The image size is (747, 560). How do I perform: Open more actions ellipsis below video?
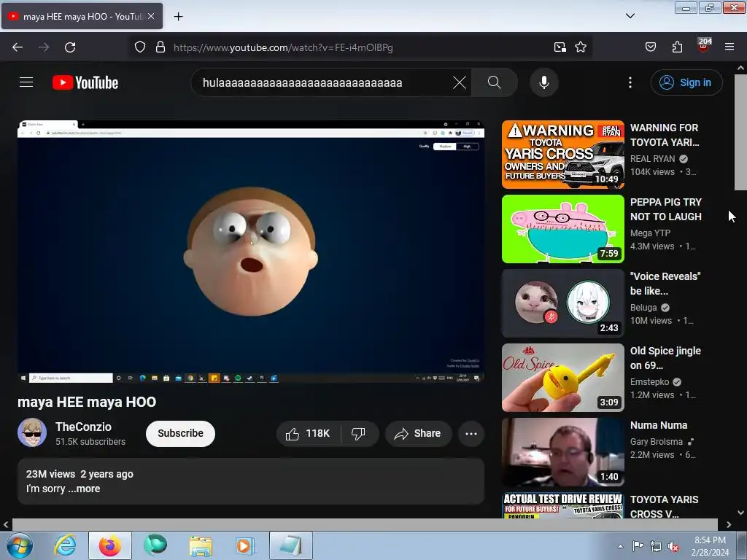click(x=471, y=434)
